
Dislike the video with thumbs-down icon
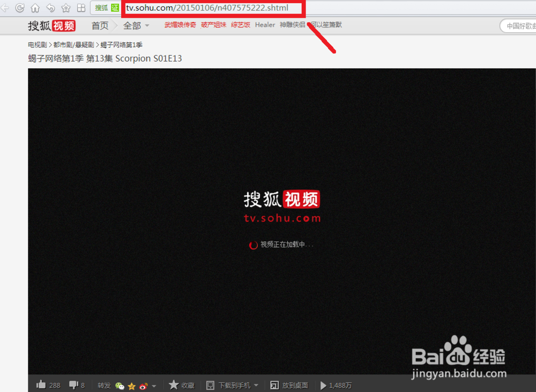click(73, 385)
